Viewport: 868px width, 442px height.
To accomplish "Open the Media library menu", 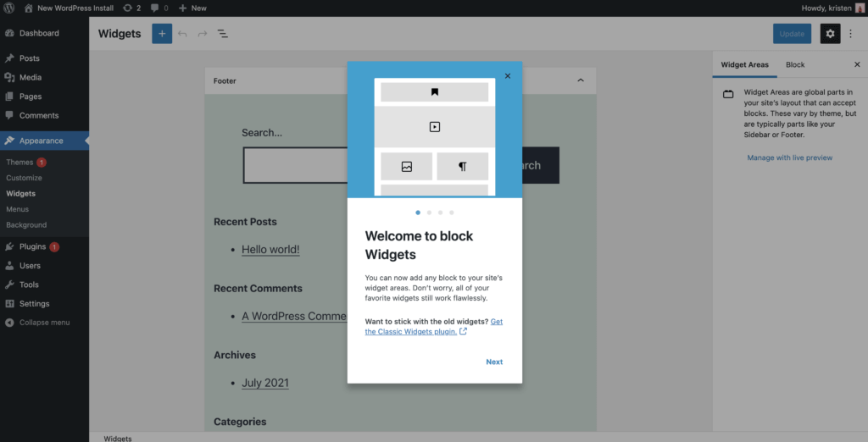I will tap(44, 77).
